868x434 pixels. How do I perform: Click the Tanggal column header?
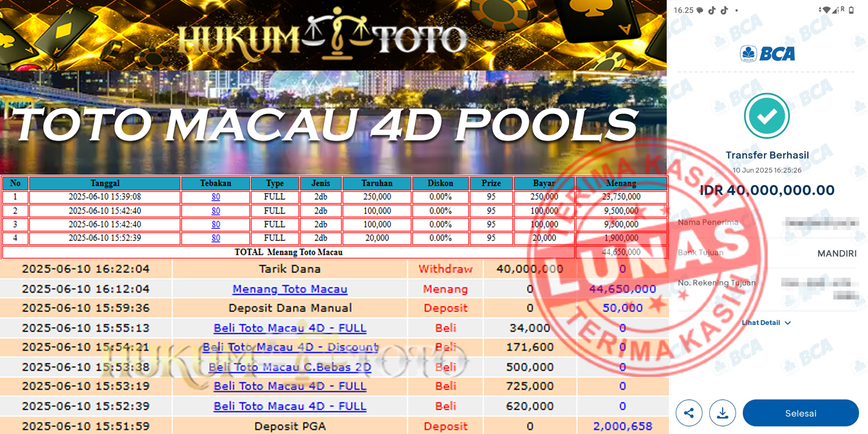pyautogui.click(x=105, y=183)
